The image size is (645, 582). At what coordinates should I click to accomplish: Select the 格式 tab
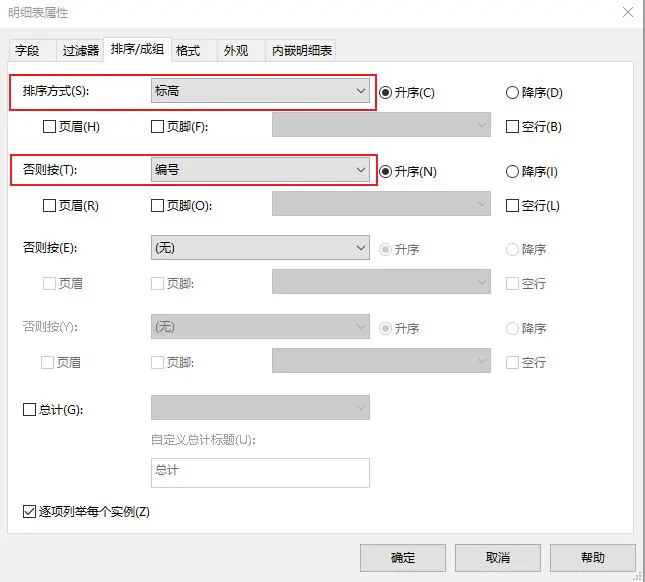point(189,51)
